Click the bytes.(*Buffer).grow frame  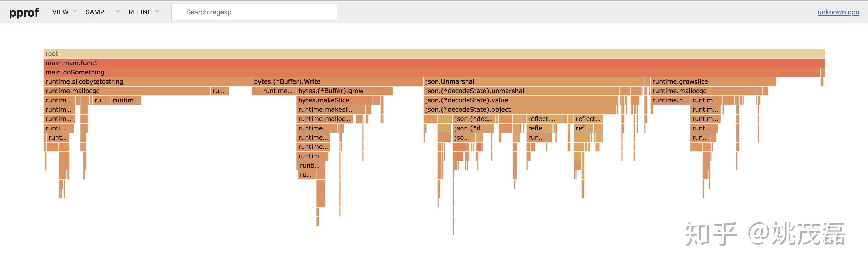tap(344, 91)
